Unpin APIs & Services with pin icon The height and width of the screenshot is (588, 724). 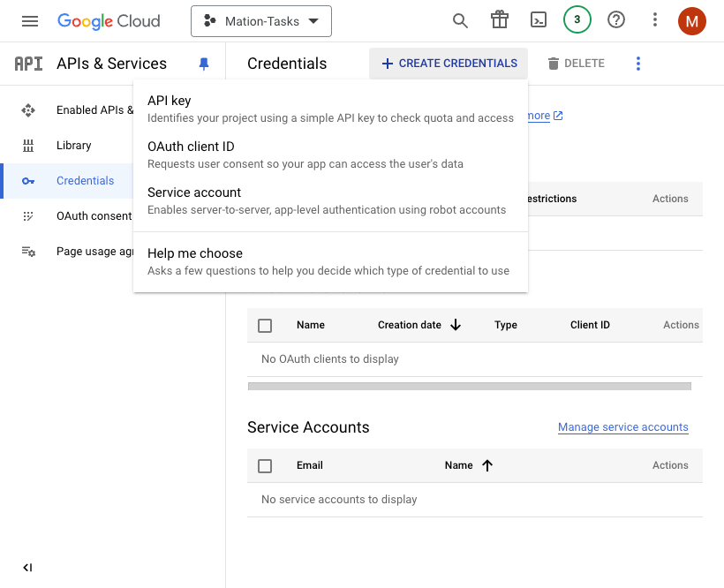coord(204,64)
